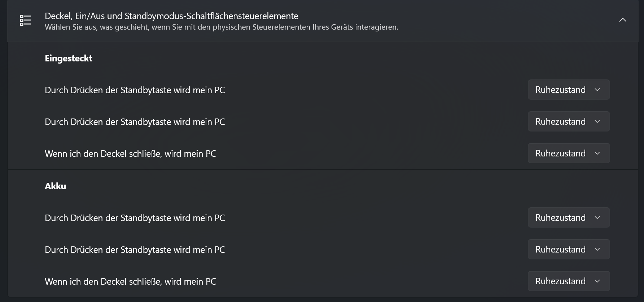Open the lid-close dropdown under Akku

click(x=569, y=281)
